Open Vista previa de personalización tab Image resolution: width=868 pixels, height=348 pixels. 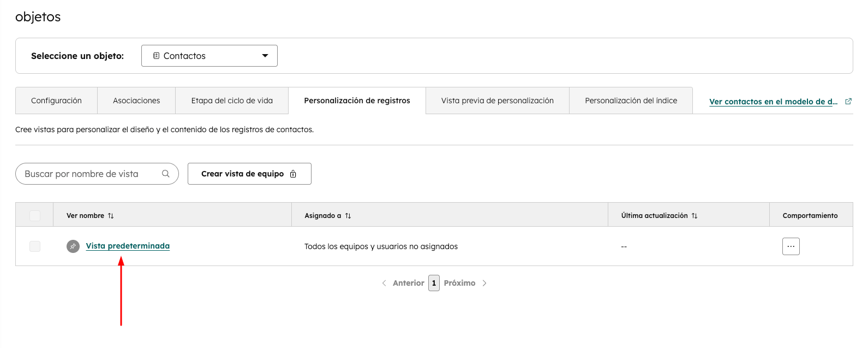497,101
